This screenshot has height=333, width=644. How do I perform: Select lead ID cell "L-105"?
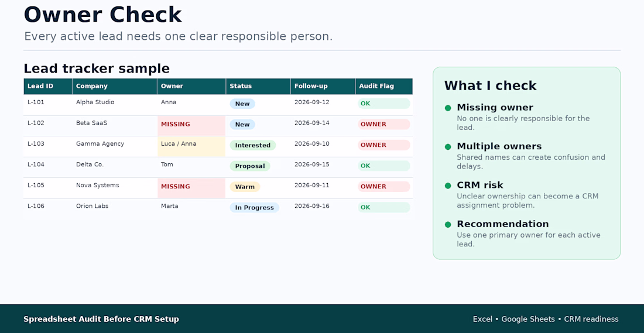point(36,185)
